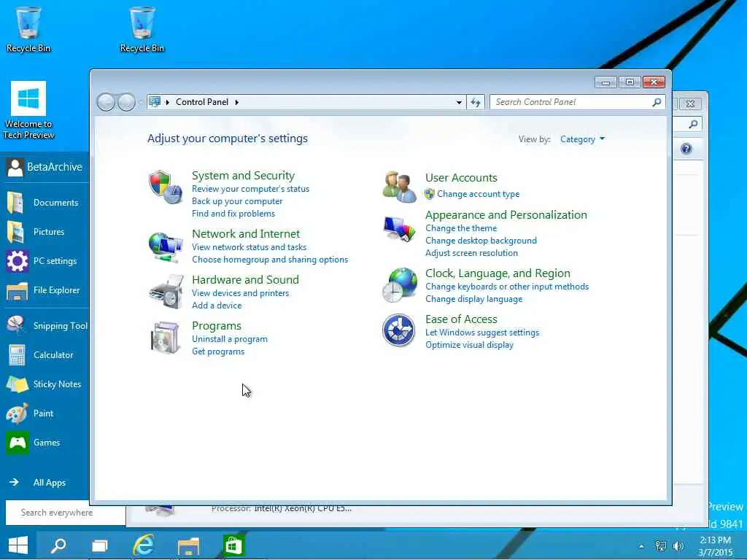Click Review your computer's status
The image size is (747, 560).
251,189
